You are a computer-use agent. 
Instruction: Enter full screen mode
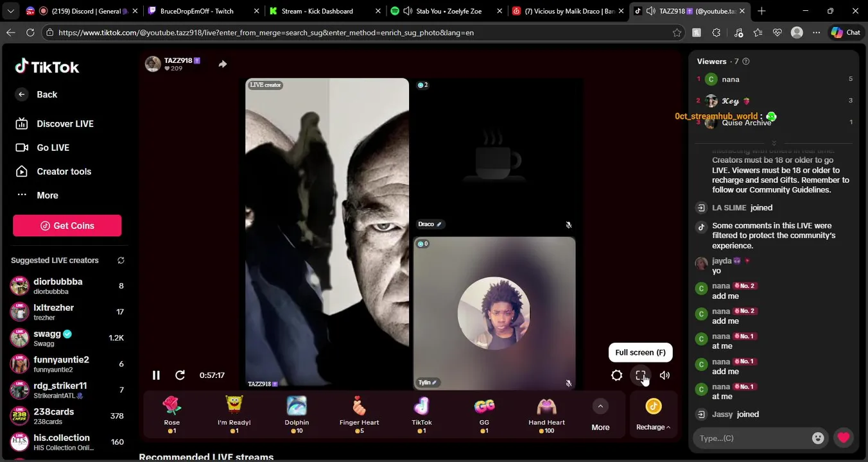tap(641, 375)
